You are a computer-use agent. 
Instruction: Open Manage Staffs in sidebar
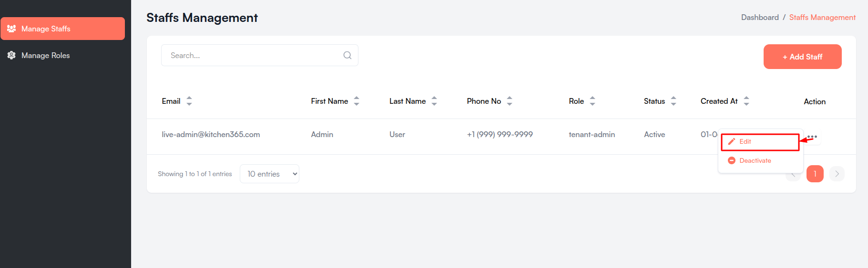(62, 29)
